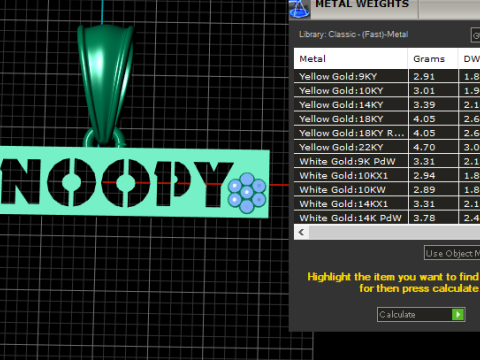This screenshot has width=480, height=360.
Task: Click the button right of Library label
Action: click(475, 35)
